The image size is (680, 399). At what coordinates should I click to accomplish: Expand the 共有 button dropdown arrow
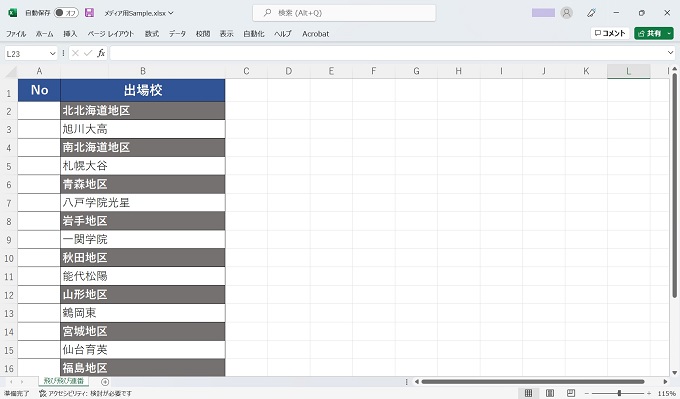point(669,33)
